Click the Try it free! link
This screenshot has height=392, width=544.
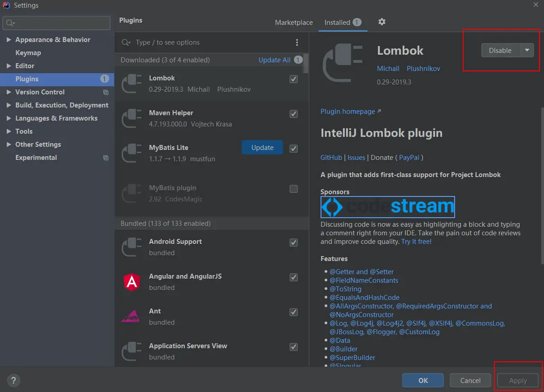point(416,242)
